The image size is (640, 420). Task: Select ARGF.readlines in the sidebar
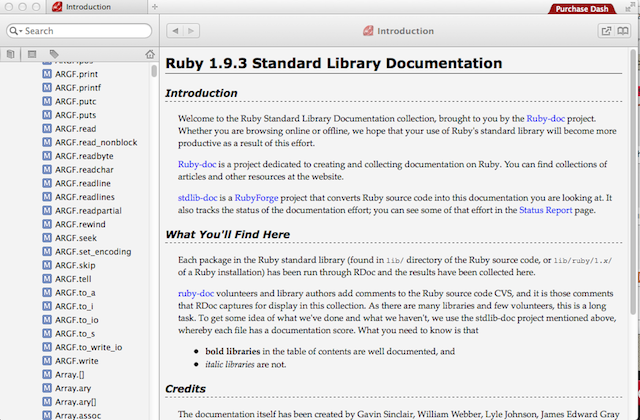[x=83, y=198]
